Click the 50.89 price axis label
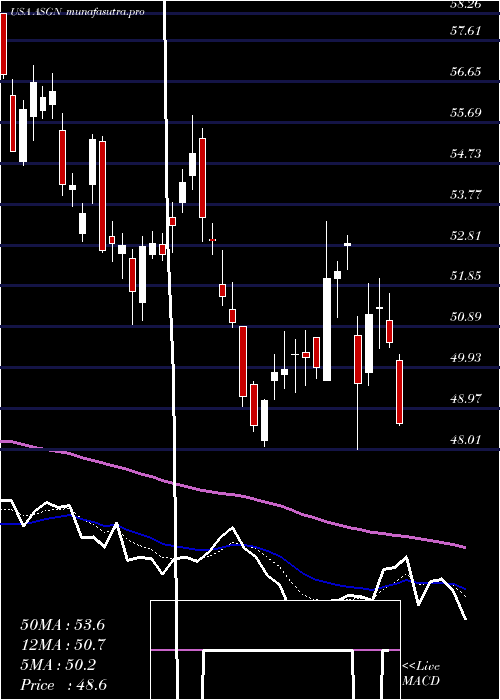This screenshot has width=500, height=700. click(465, 317)
